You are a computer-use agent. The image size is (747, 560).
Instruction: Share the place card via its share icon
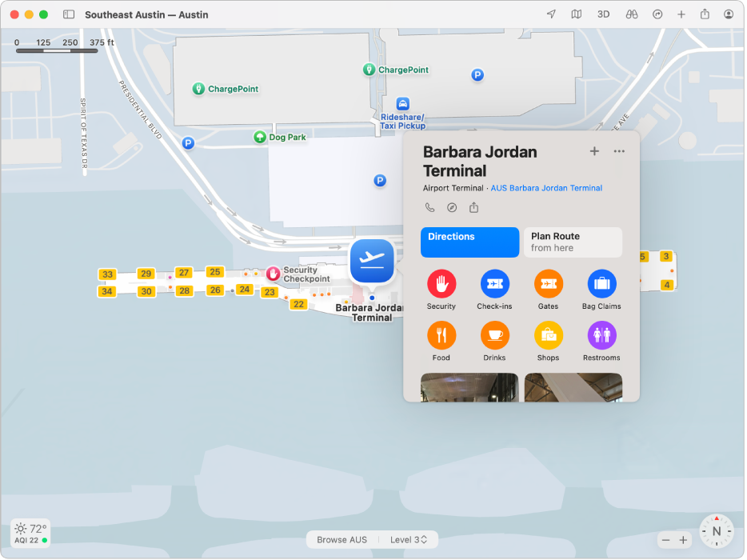[473, 207]
